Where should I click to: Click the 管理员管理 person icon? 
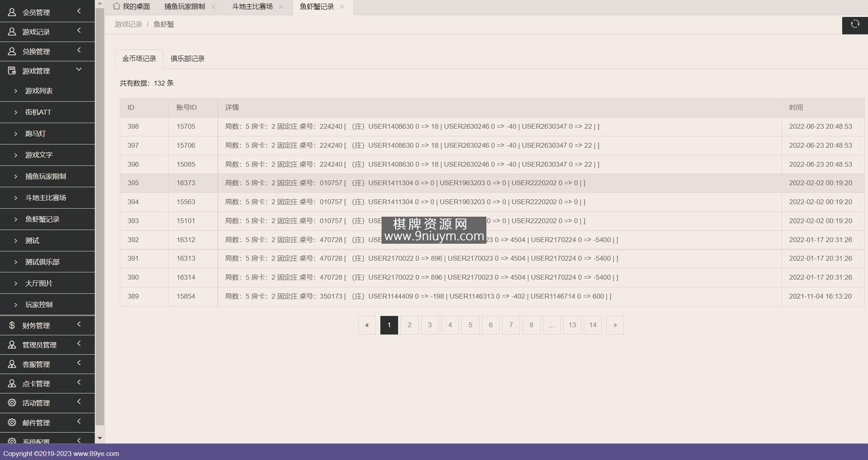click(x=12, y=345)
